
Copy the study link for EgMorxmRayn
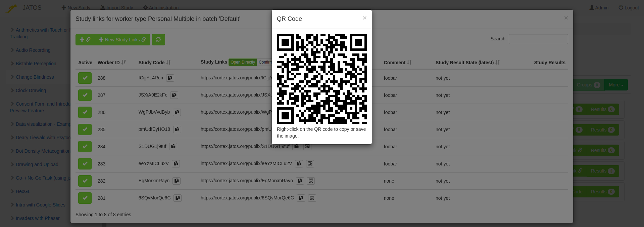pos(300,181)
